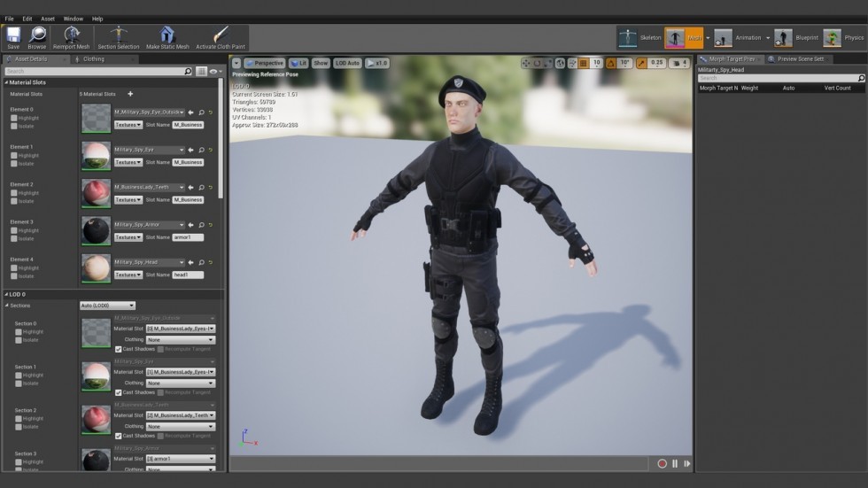
Task: Click the x1.0 playback speed button
Action: click(x=377, y=63)
